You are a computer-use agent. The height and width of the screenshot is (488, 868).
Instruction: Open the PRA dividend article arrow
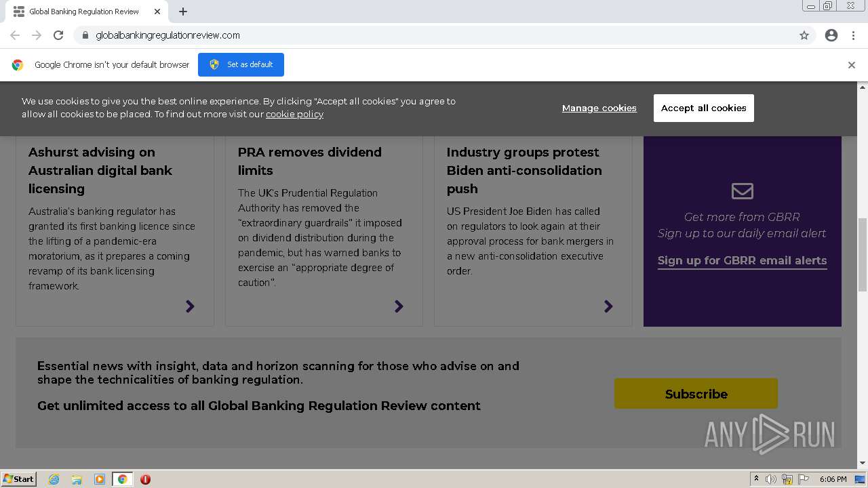pos(399,306)
